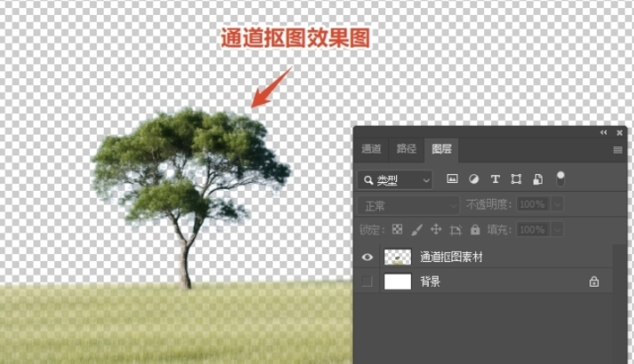Filter for smart object layers icon
Viewport: 634px width, 364px height.
pyautogui.click(x=537, y=178)
